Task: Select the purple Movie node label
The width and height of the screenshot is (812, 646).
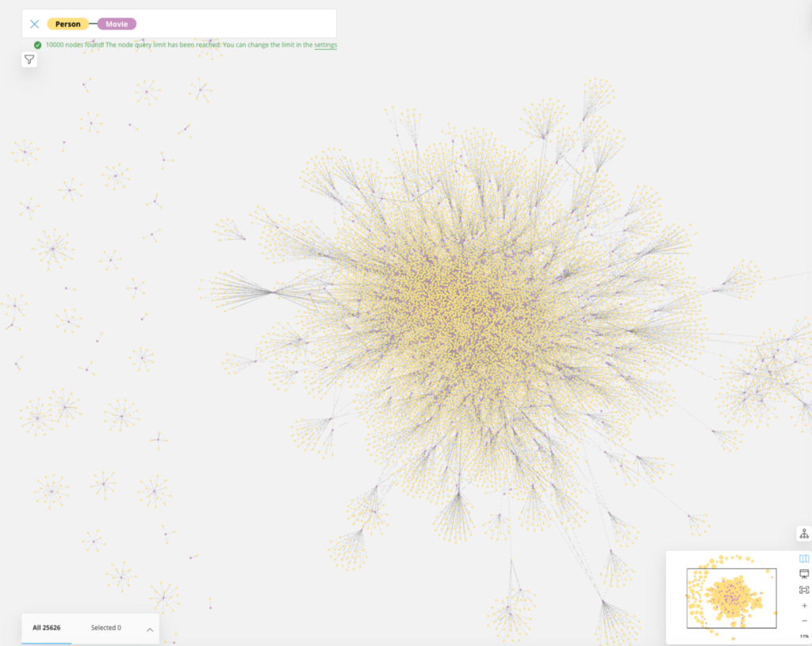Action: click(117, 24)
